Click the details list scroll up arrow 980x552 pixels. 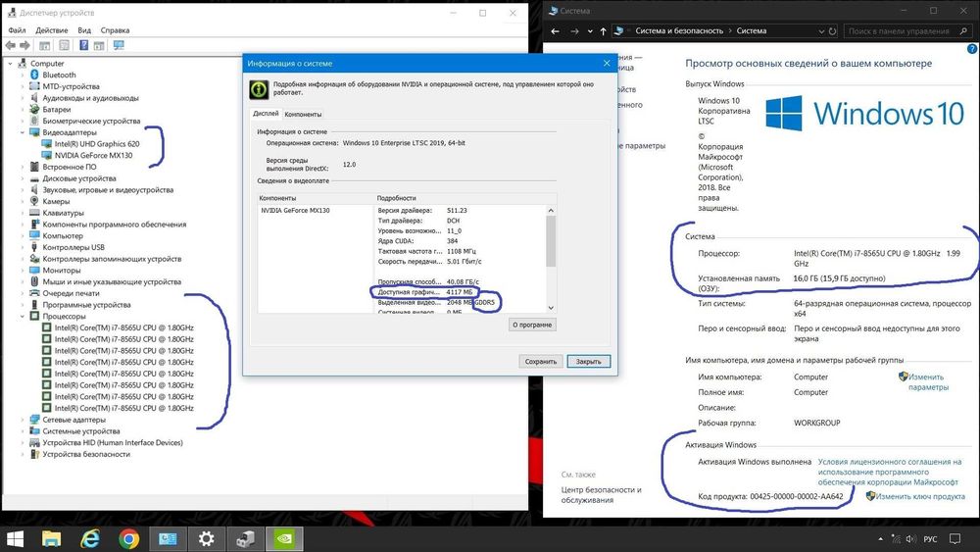click(551, 211)
